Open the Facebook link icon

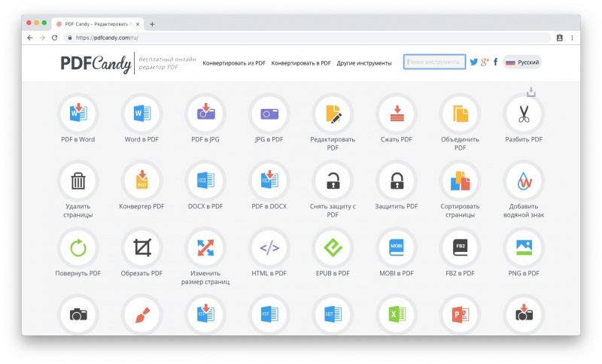coord(496,62)
